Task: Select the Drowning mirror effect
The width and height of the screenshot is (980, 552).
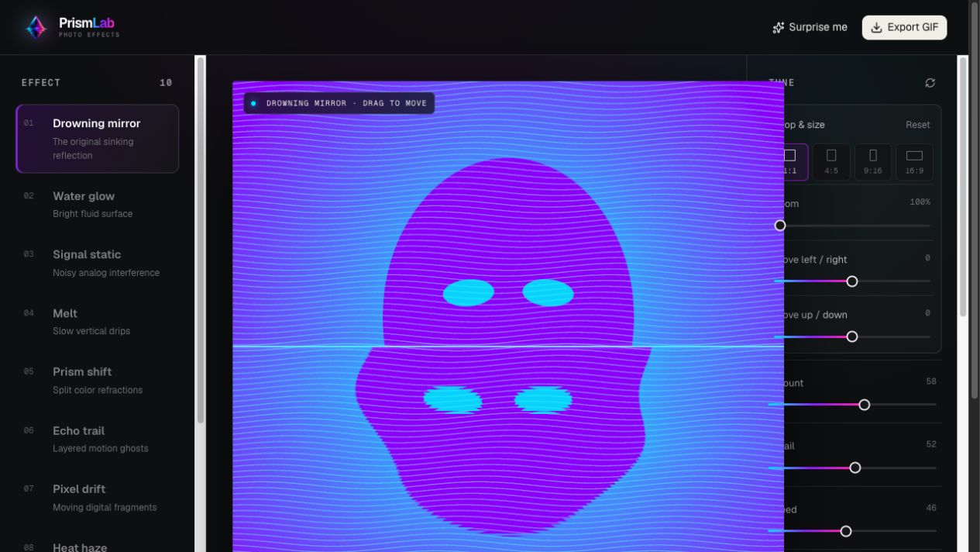Action: point(98,139)
